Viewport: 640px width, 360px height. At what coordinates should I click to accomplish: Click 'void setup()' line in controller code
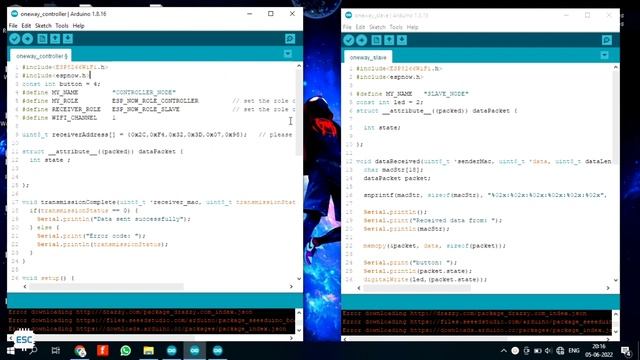48,278
